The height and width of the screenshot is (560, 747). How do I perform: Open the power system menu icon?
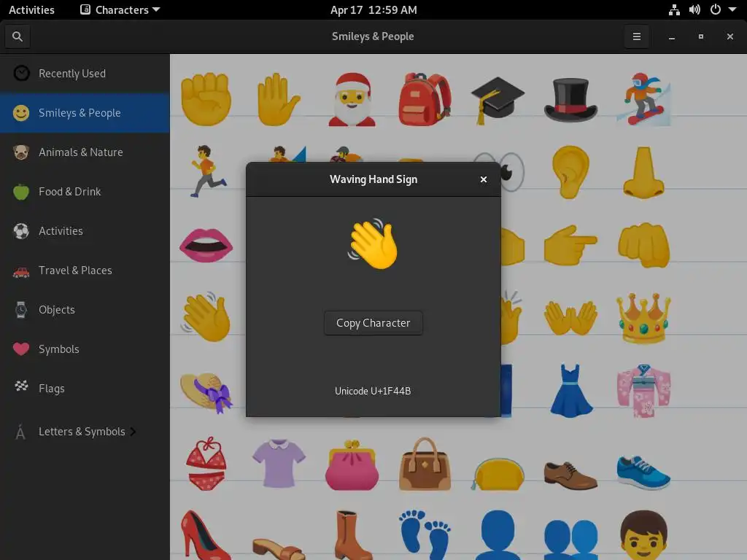coord(715,9)
